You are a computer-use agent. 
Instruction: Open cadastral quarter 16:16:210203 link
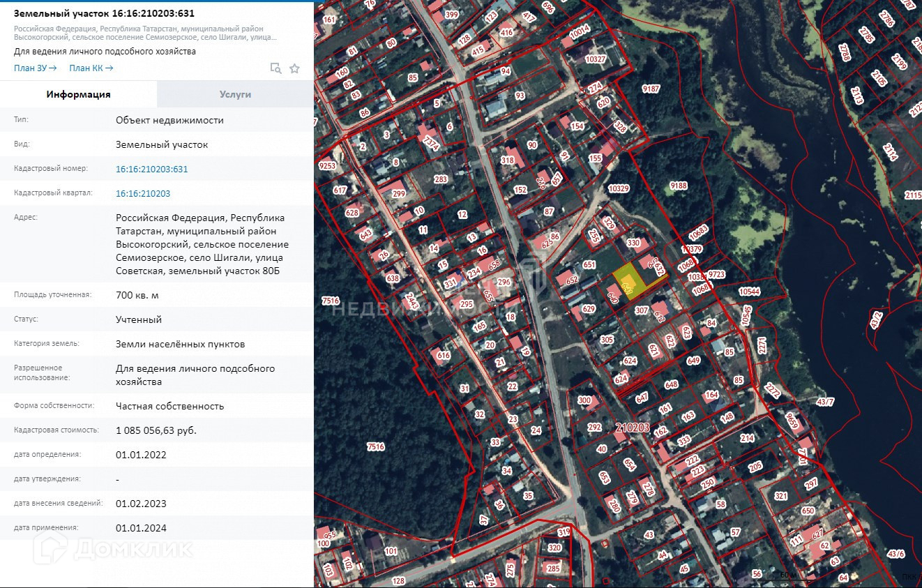point(142,193)
